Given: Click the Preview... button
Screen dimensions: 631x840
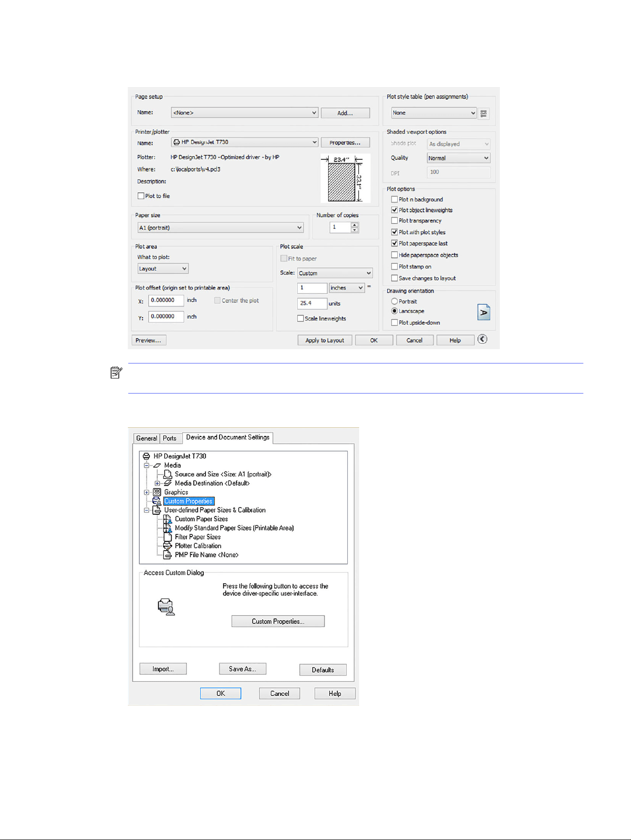Looking at the screenshot, I should coord(148,341).
